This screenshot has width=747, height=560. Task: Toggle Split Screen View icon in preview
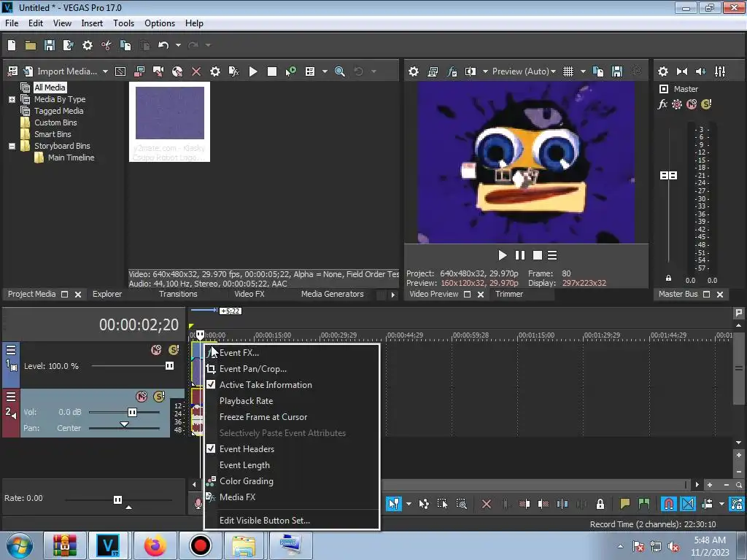tap(471, 71)
